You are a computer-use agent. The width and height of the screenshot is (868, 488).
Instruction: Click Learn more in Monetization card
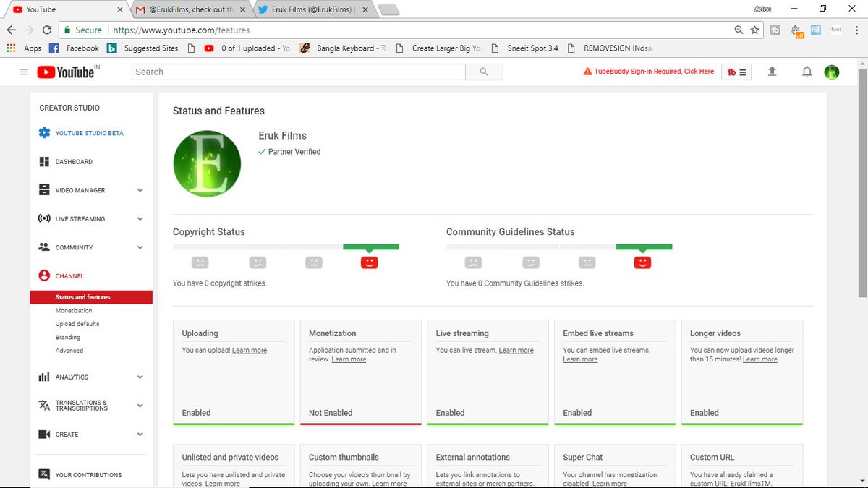click(349, 359)
